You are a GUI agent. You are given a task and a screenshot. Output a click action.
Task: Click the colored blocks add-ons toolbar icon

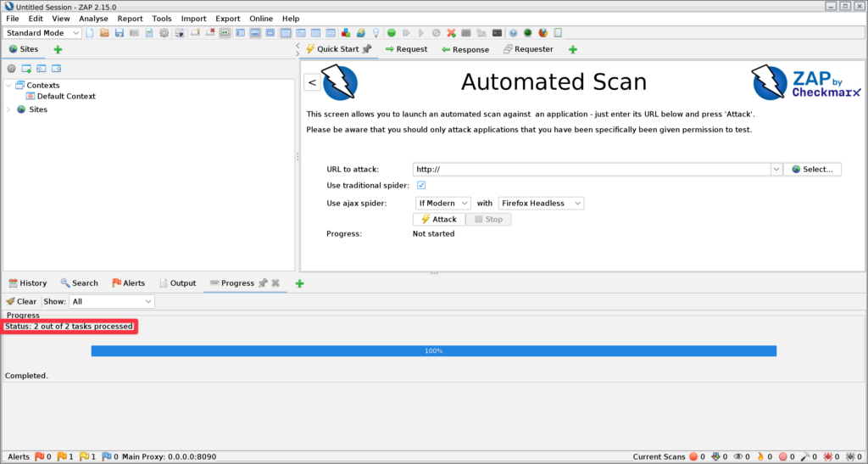coord(346,33)
